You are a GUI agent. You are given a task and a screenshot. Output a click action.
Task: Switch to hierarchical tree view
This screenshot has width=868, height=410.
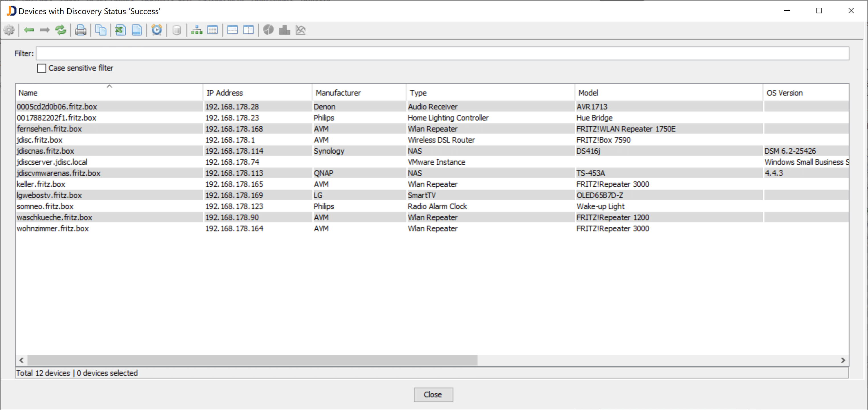(x=196, y=30)
